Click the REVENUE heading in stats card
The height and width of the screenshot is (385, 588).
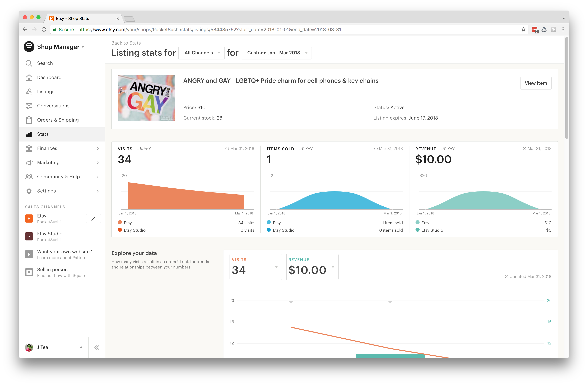426,149
